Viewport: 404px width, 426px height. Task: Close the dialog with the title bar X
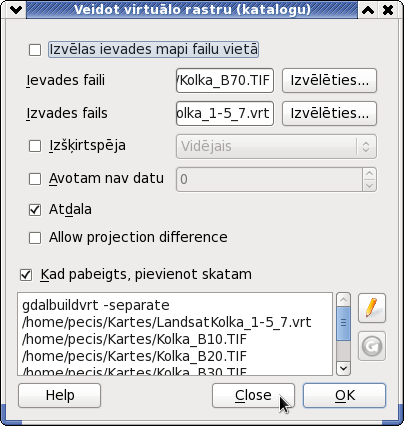click(388, 10)
